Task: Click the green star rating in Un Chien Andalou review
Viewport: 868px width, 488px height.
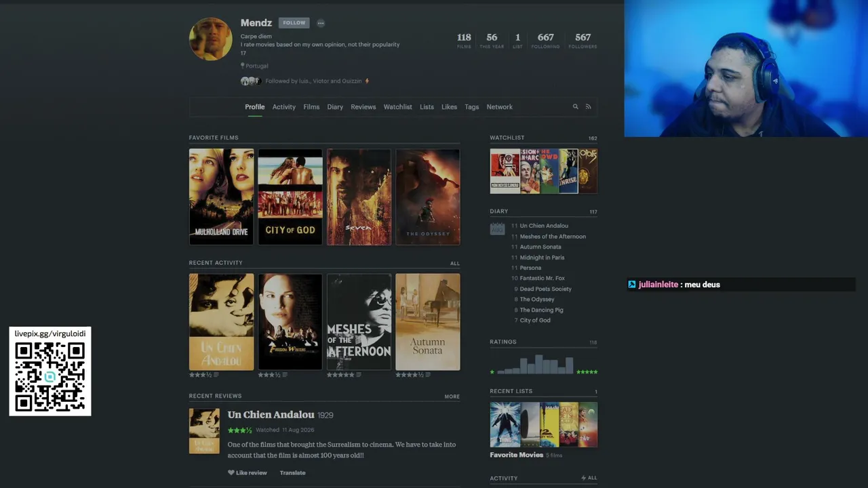Action: click(x=239, y=430)
